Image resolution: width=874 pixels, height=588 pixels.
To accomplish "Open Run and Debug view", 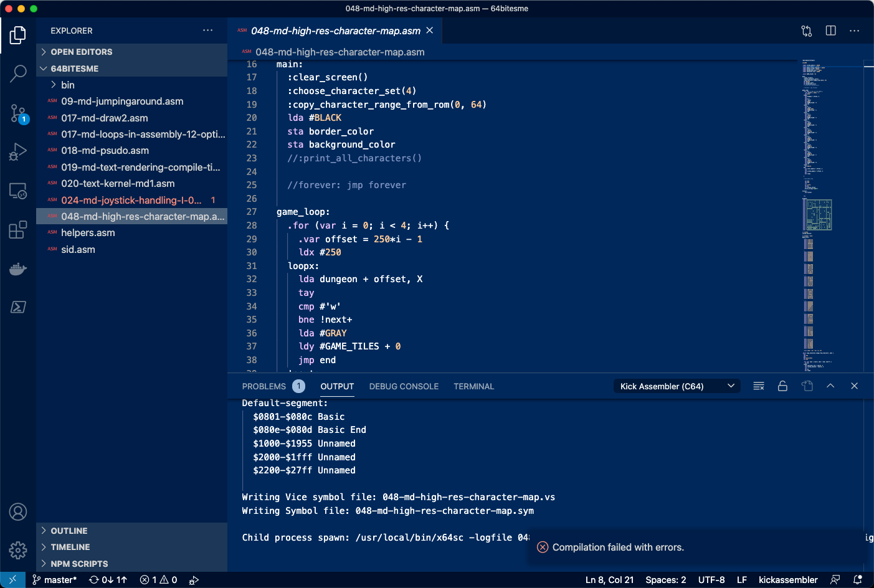I will pos(18,151).
